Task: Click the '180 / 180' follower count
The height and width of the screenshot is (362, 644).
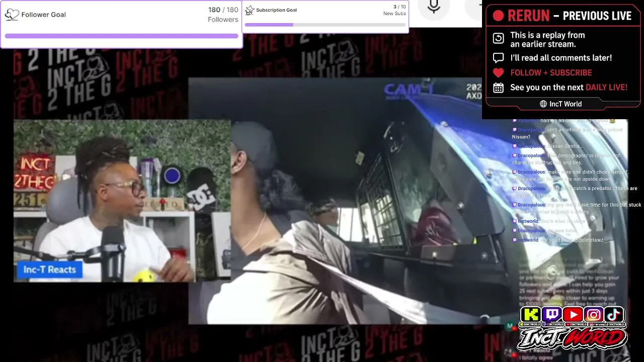Action: (223, 10)
